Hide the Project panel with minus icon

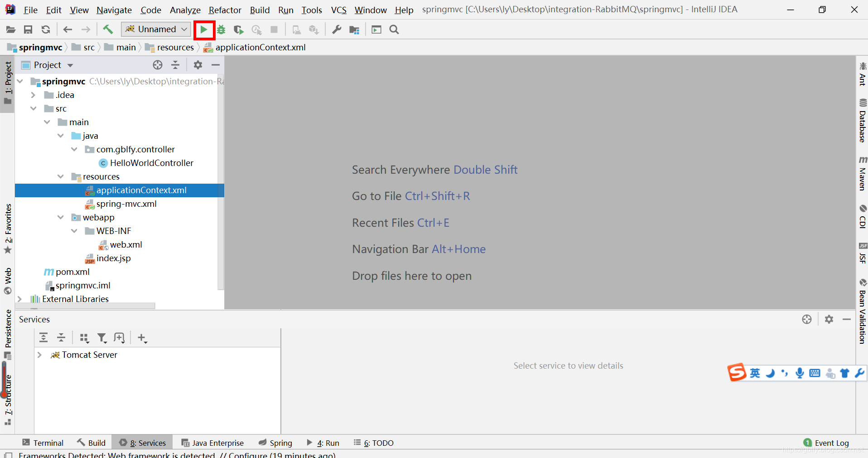[216, 65]
